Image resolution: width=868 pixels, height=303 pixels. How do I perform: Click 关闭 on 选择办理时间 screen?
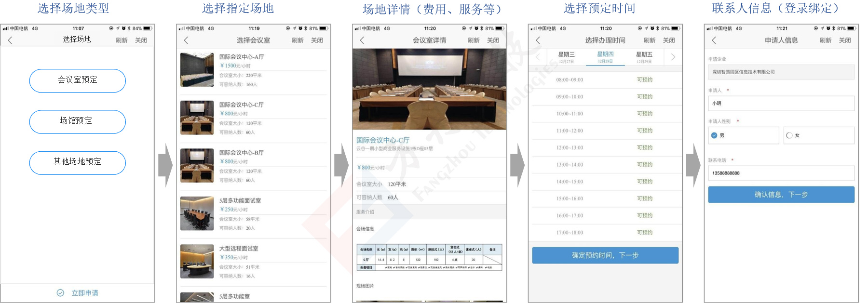[669, 40]
